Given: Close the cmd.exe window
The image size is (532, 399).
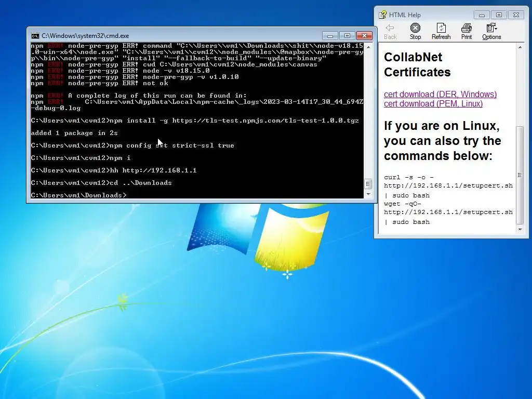Looking at the screenshot, I should coord(365,36).
